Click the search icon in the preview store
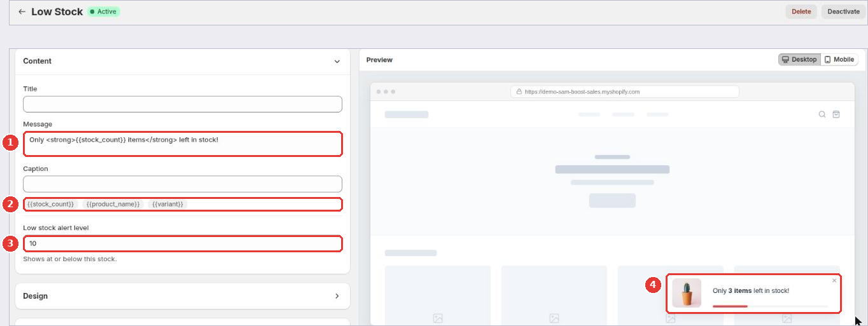This screenshot has height=326, width=868. (x=822, y=114)
